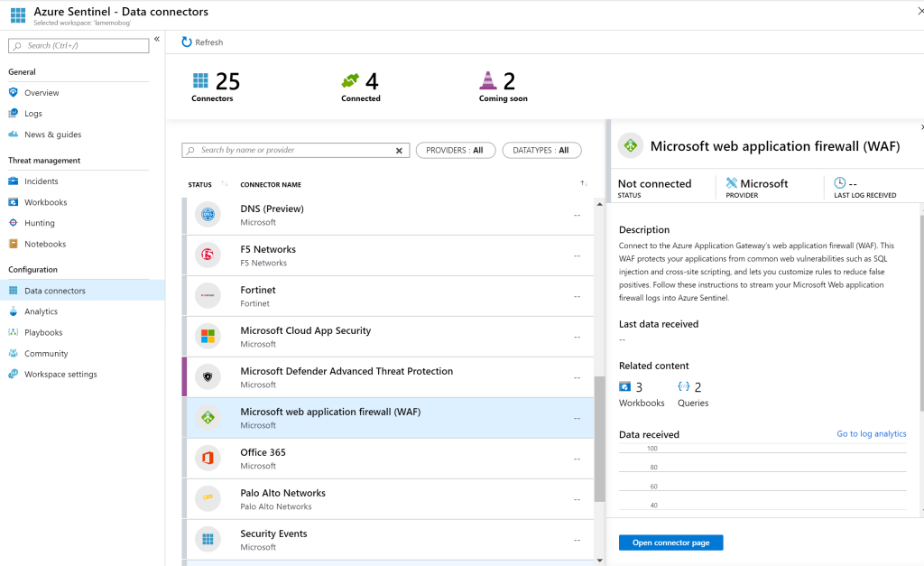
Task: Click the DNS (Preview) connector name
Action: click(x=272, y=209)
